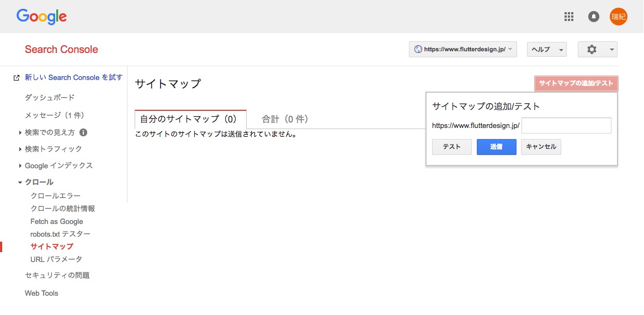Open クロールエラー page
The height and width of the screenshot is (315, 644).
[x=55, y=196]
